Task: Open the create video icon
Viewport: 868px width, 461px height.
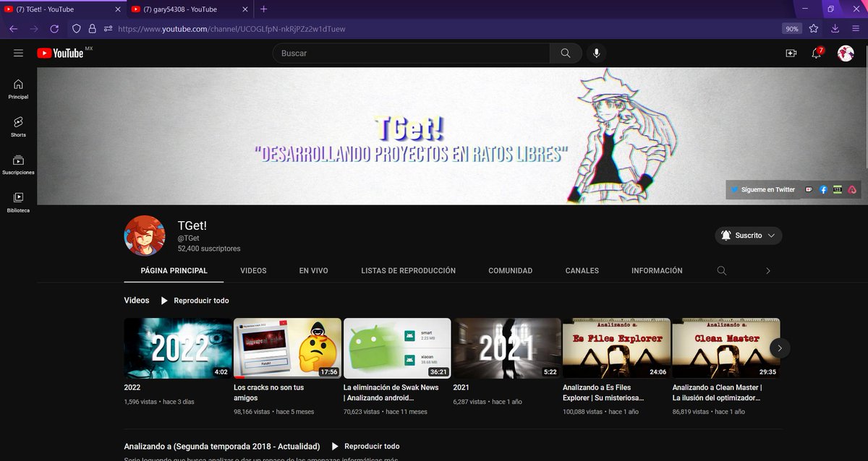Action: (791, 53)
